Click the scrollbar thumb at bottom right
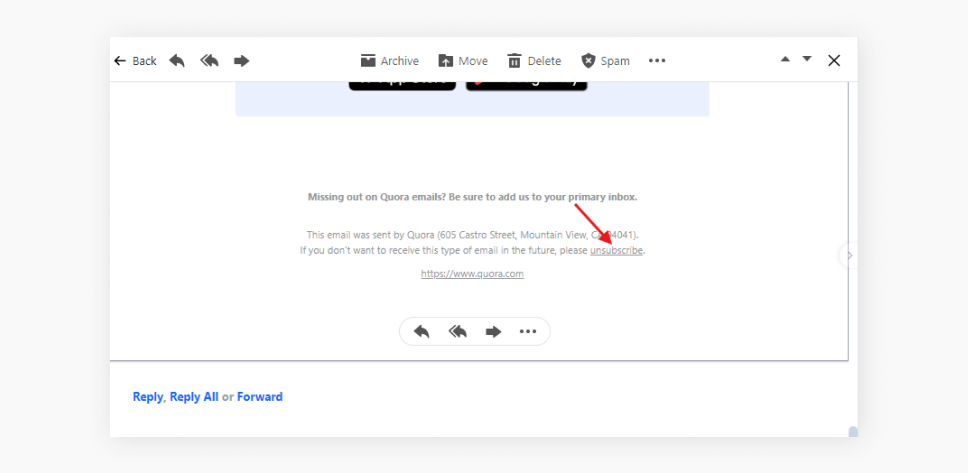The image size is (968, 473). (x=853, y=432)
